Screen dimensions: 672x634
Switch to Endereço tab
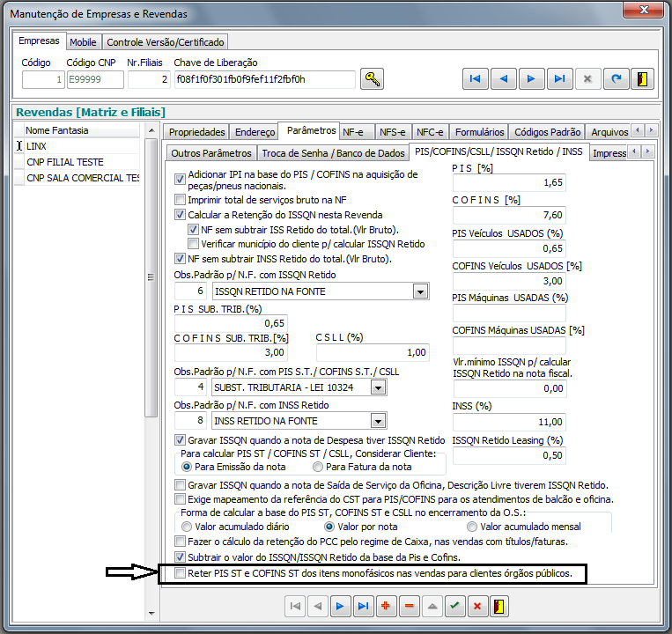(x=255, y=132)
